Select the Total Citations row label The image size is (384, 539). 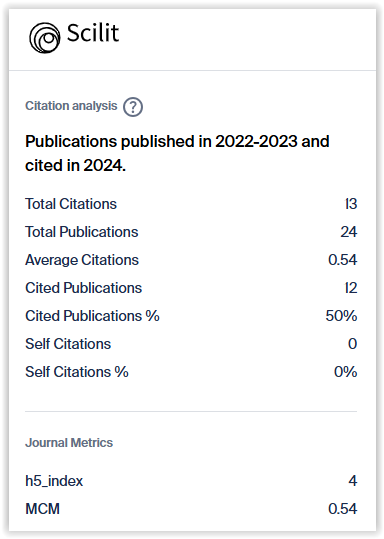coord(71,204)
